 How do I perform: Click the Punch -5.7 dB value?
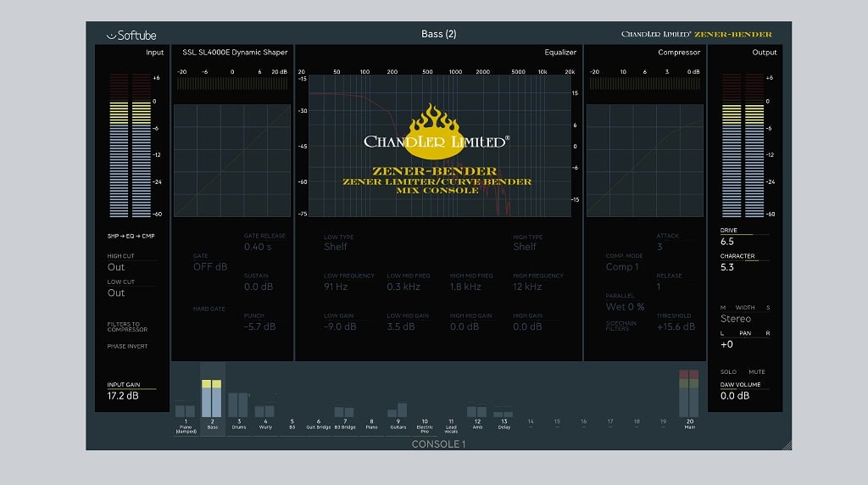(x=259, y=326)
